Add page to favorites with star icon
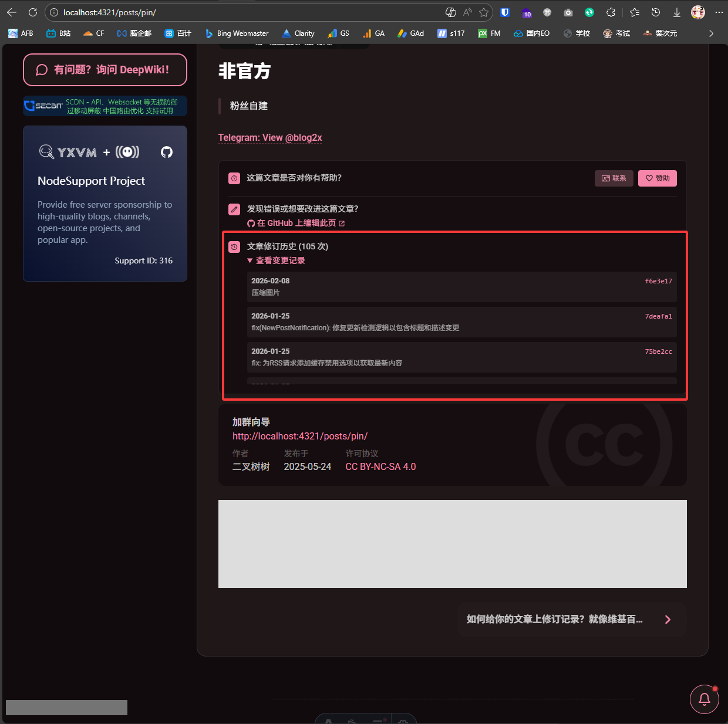 [x=484, y=12]
